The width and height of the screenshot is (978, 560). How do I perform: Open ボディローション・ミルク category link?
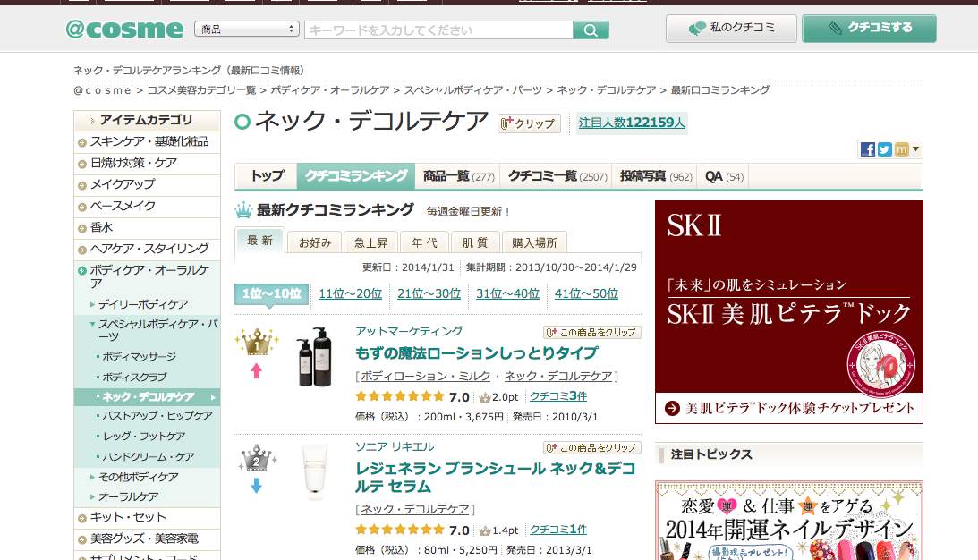425,376
